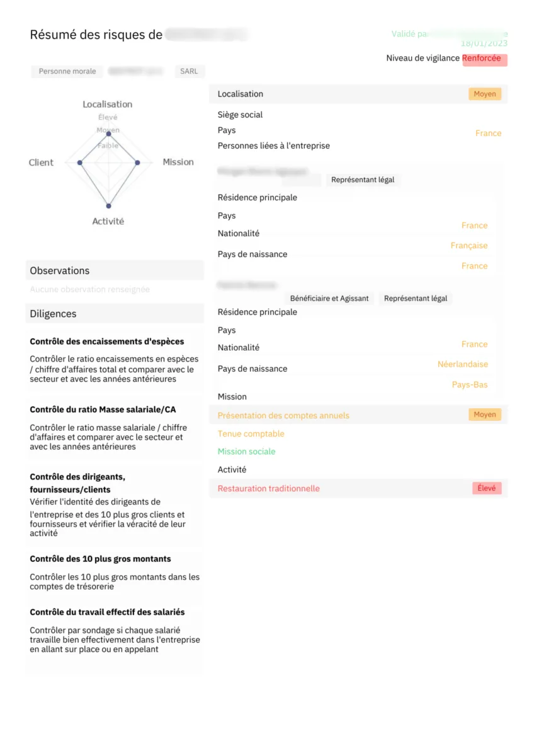Image resolution: width=534 pixels, height=756 pixels.
Task: Click the Activité point on the radar chart
Action: pyautogui.click(x=109, y=206)
